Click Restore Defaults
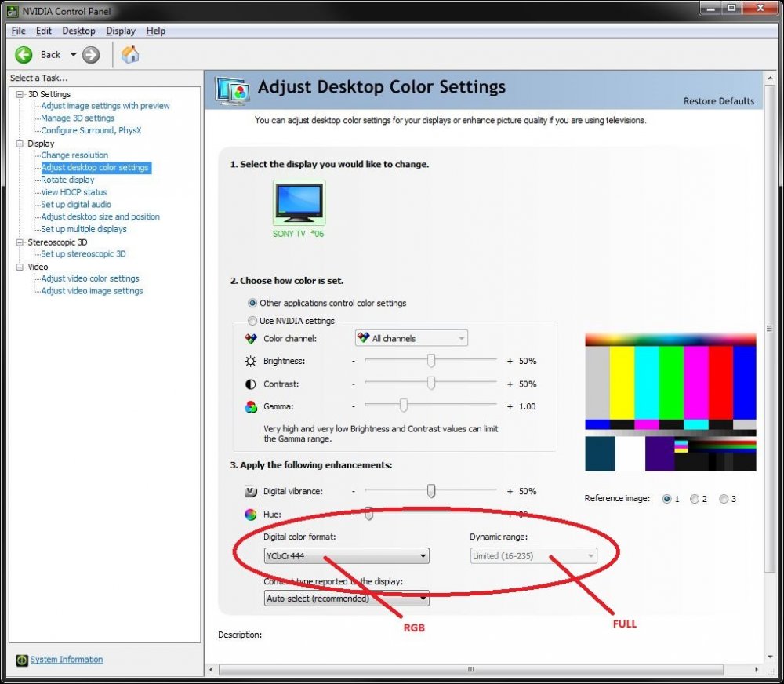 [719, 101]
